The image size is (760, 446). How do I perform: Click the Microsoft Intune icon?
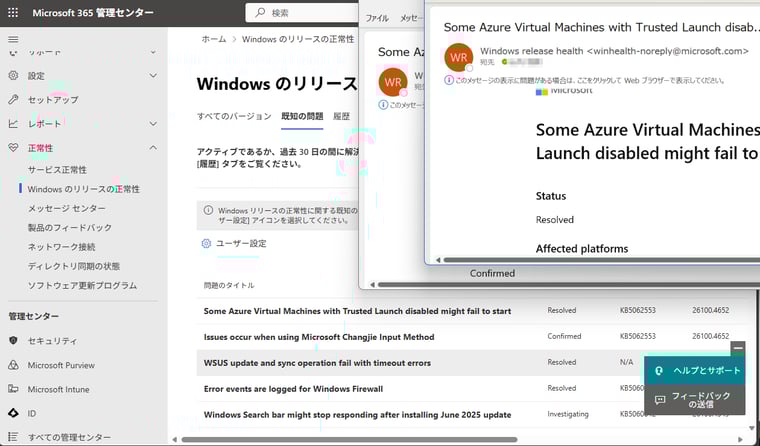[x=13, y=389]
